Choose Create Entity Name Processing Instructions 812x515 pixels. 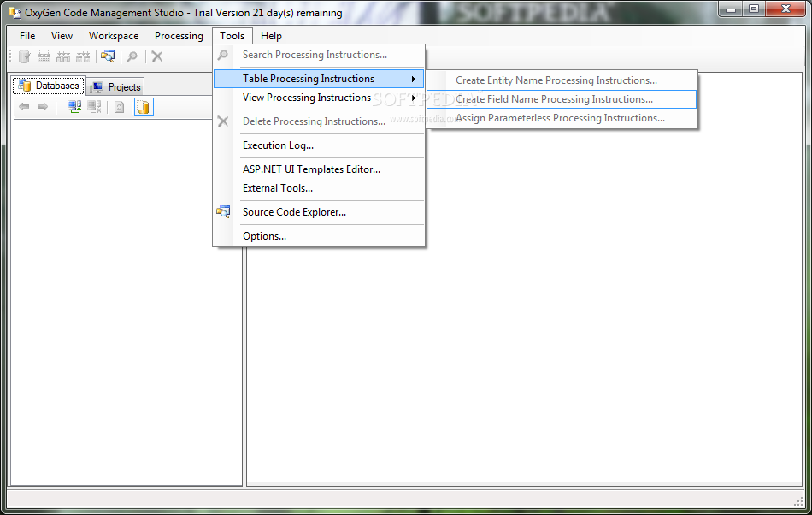562,80
